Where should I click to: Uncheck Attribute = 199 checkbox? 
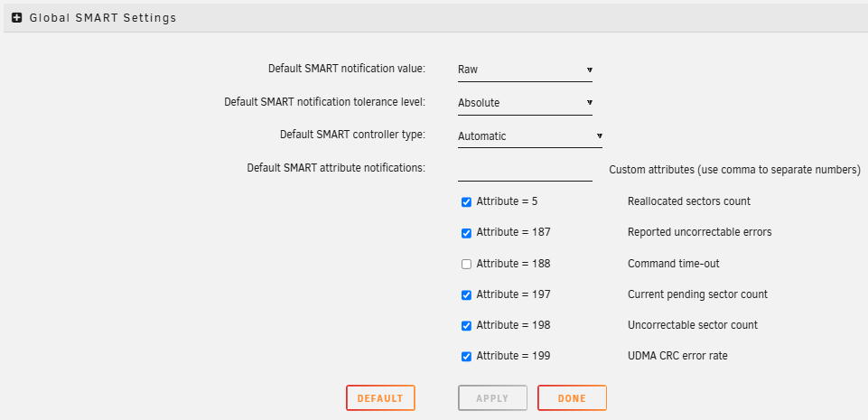tap(467, 356)
